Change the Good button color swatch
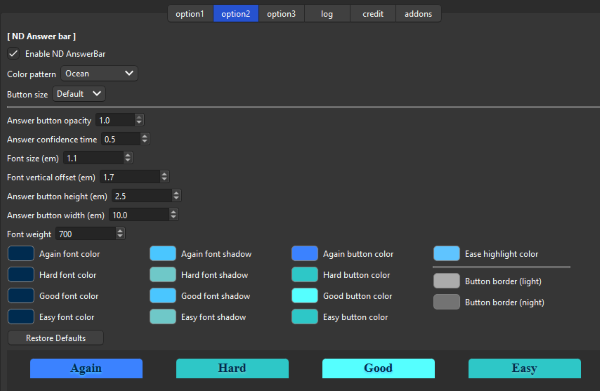Image resolution: width=600 pixels, height=391 pixels. tap(305, 296)
